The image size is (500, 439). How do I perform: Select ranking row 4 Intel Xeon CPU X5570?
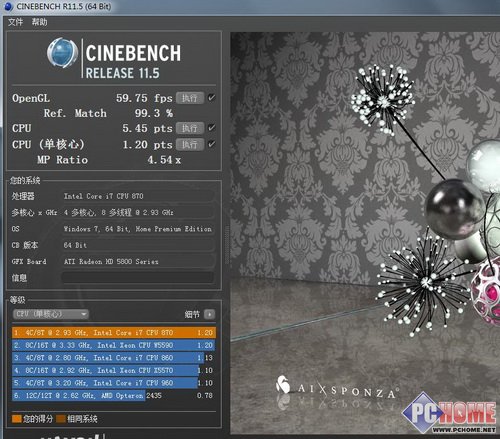[x=114, y=370]
